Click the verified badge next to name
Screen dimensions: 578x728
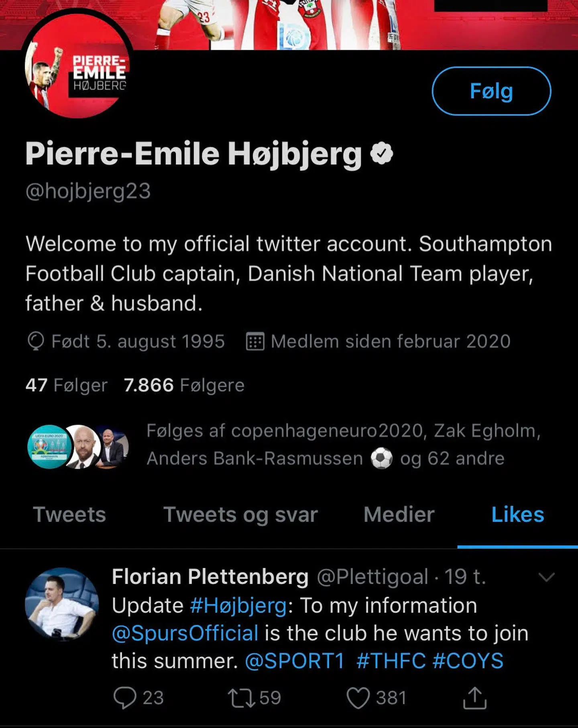point(382,153)
